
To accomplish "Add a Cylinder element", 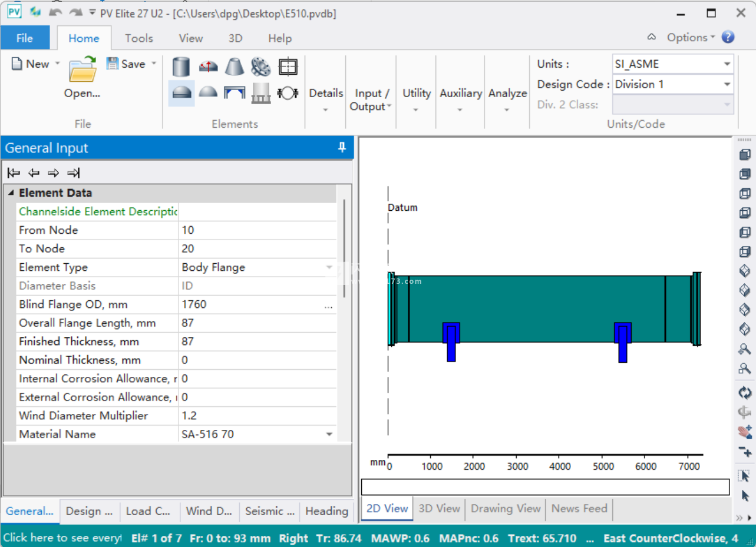I will tap(181, 67).
